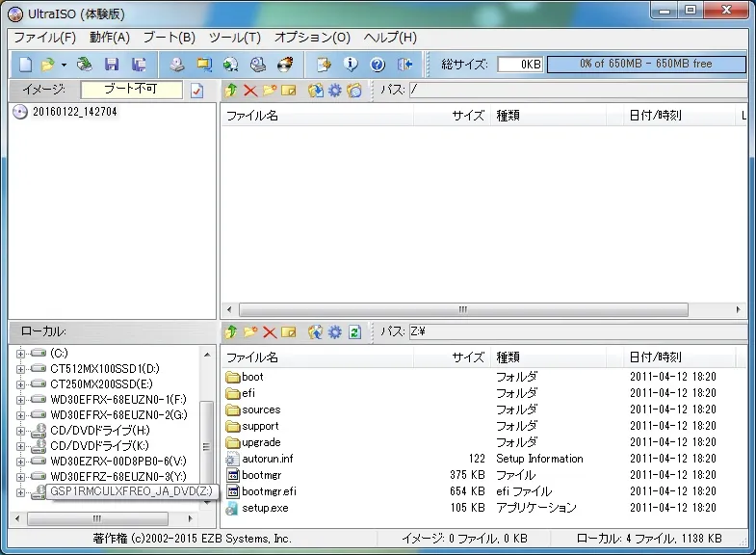Expand the WD30EFRX-68EUZN0-1(F:) node
The image size is (756, 555).
20,400
